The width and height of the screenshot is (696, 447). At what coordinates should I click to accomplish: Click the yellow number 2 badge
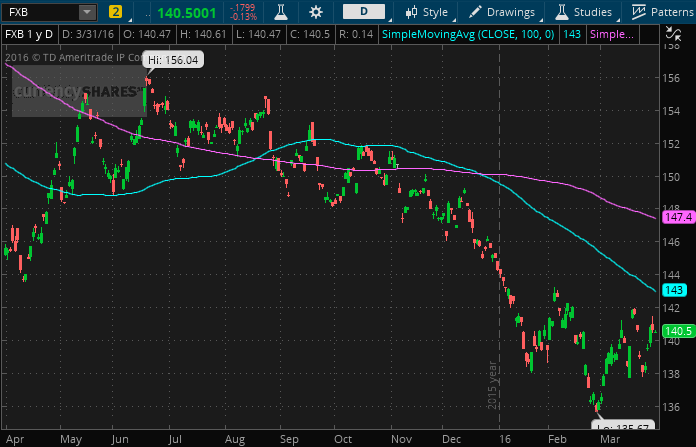coord(116,12)
